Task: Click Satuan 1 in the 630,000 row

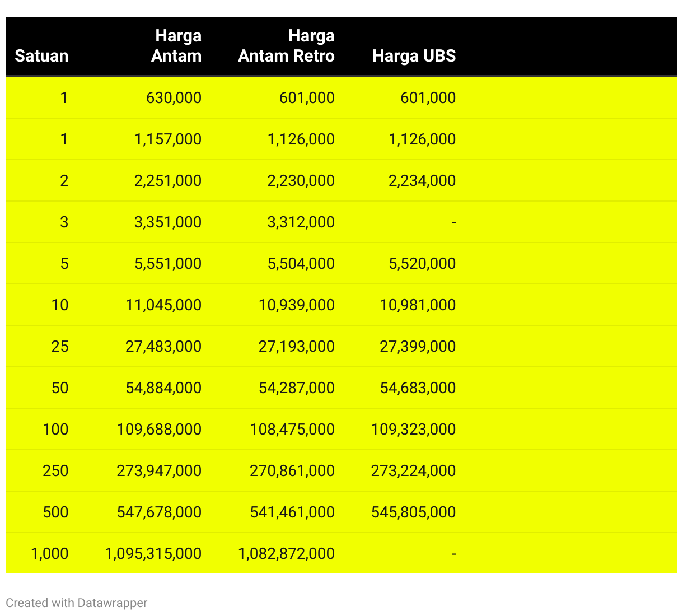Action: click(x=64, y=98)
